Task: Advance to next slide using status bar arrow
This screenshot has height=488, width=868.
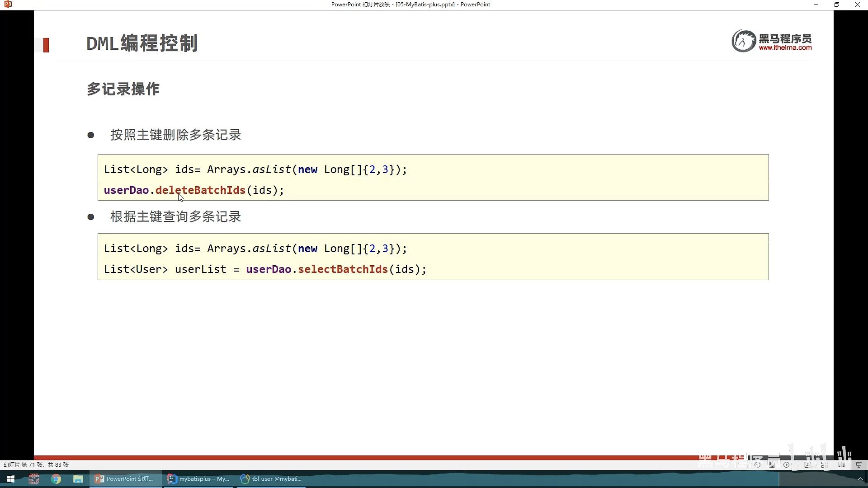Action: (x=787, y=465)
